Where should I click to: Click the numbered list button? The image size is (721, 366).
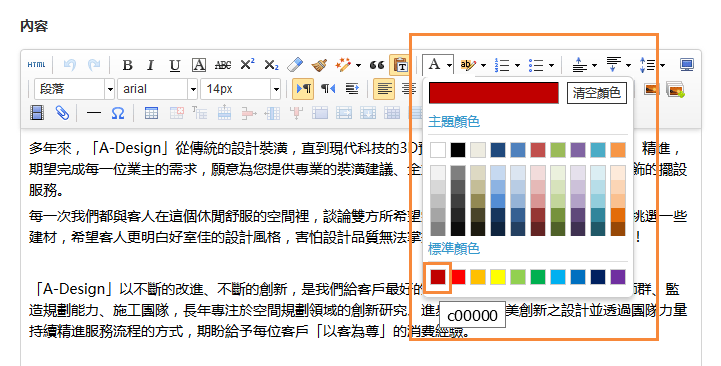[502, 65]
